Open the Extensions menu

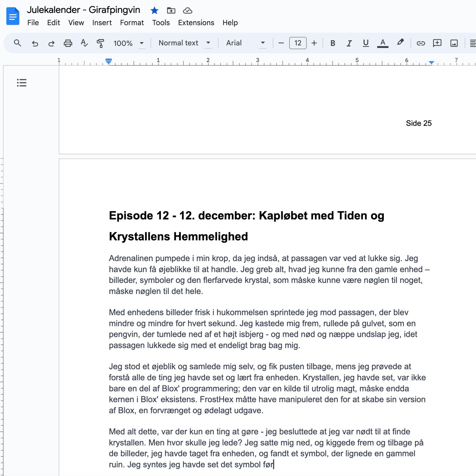pyautogui.click(x=196, y=23)
